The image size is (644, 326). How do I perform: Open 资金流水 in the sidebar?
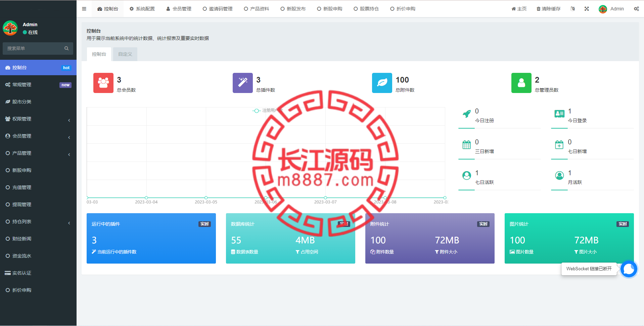(38, 256)
